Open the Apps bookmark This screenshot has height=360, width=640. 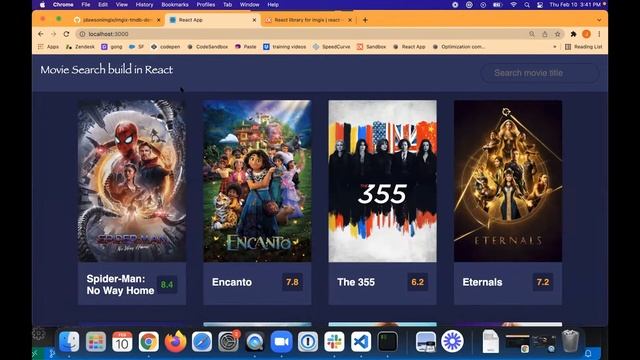[x=48, y=47]
